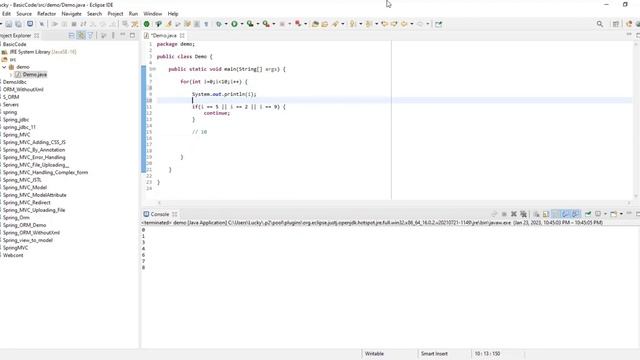The image size is (640, 360).
Task: Click the Java perspective icon at top right
Action: (629, 24)
